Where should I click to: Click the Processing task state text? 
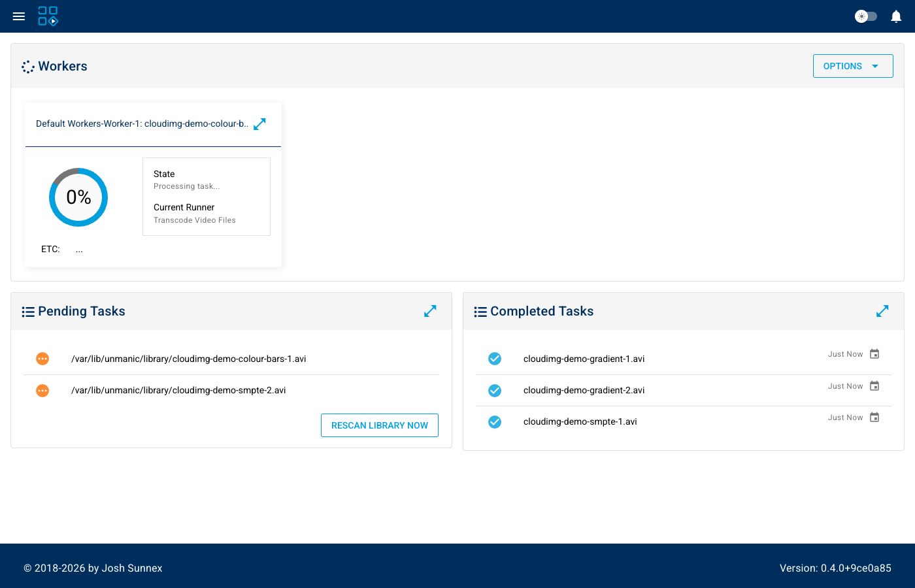187,186
